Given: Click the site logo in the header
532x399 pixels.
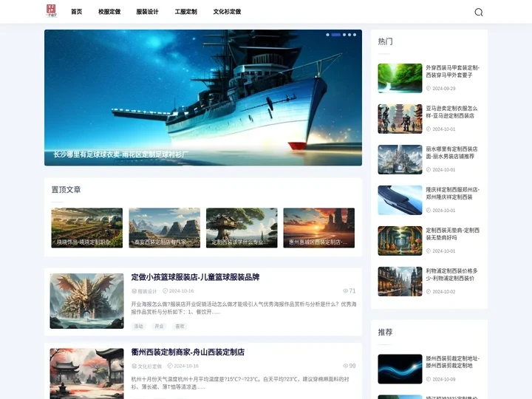Looking at the screenshot, I should click(51, 11).
